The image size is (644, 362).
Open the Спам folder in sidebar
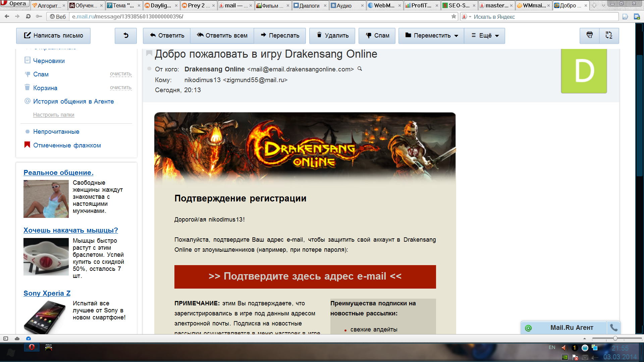tap(41, 74)
